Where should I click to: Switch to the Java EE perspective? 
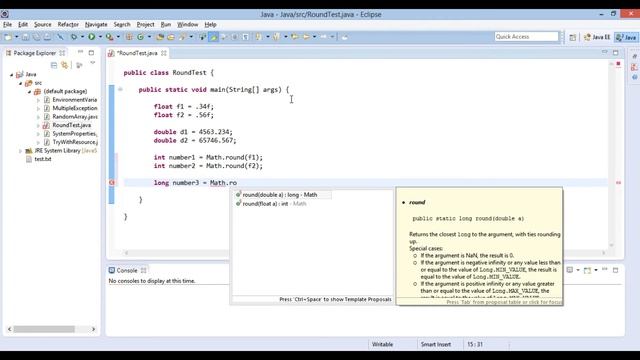pos(597,37)
